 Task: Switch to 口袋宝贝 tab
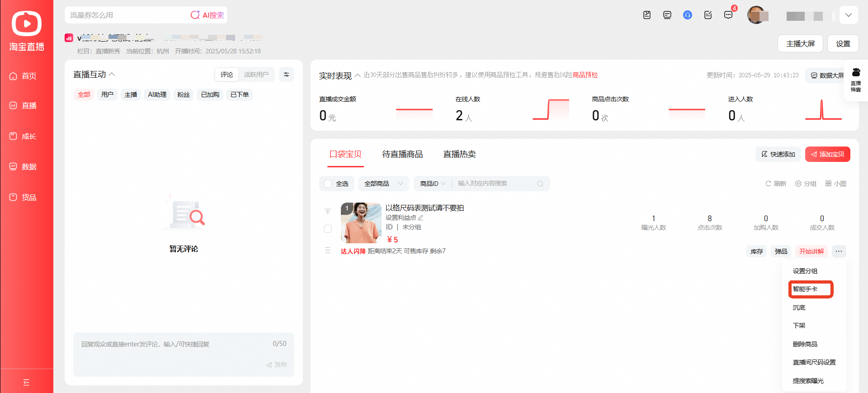pyautogui.click(x=346, y=154)
